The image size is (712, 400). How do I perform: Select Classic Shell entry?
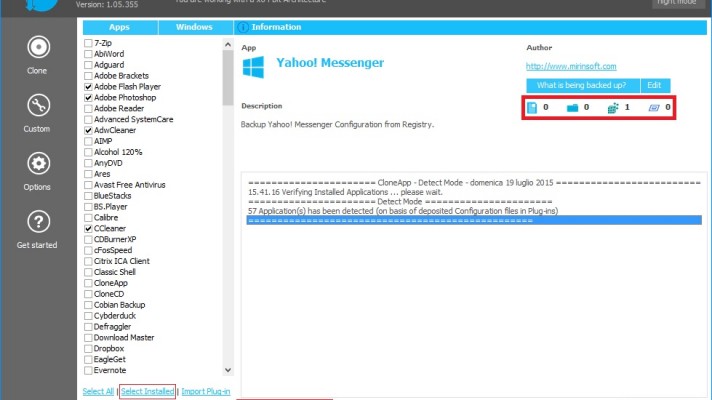click(x=114, y=272)
